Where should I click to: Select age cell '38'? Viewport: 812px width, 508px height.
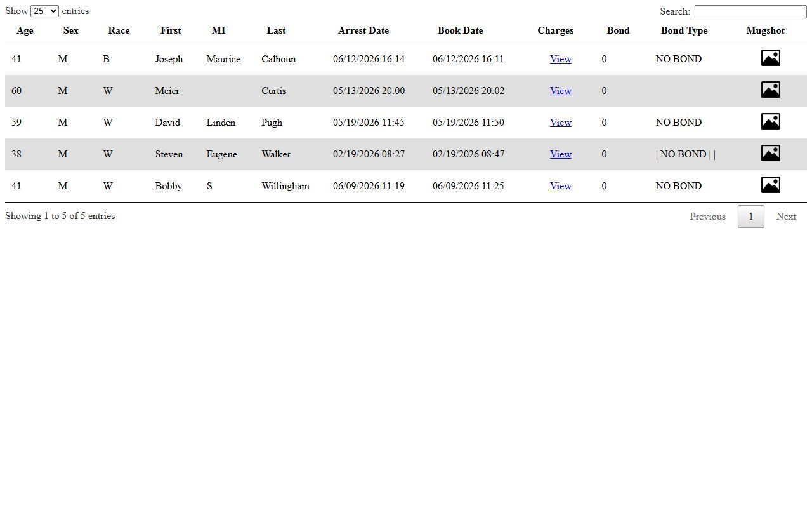coord(16,154)
